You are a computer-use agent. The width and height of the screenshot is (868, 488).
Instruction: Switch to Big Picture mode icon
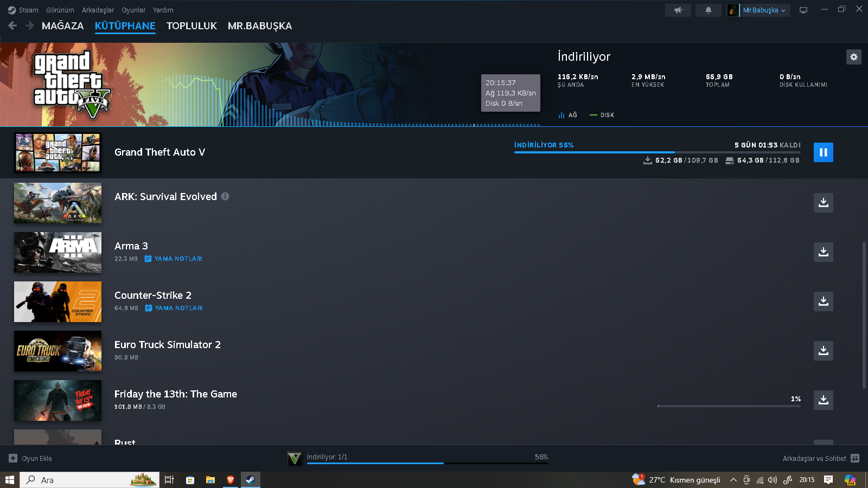803,10
